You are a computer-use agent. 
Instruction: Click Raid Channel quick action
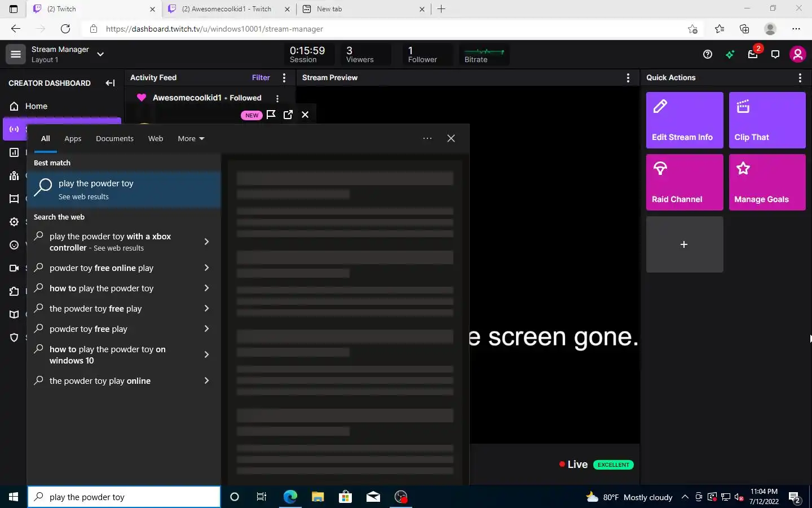(x=685, y=182)
